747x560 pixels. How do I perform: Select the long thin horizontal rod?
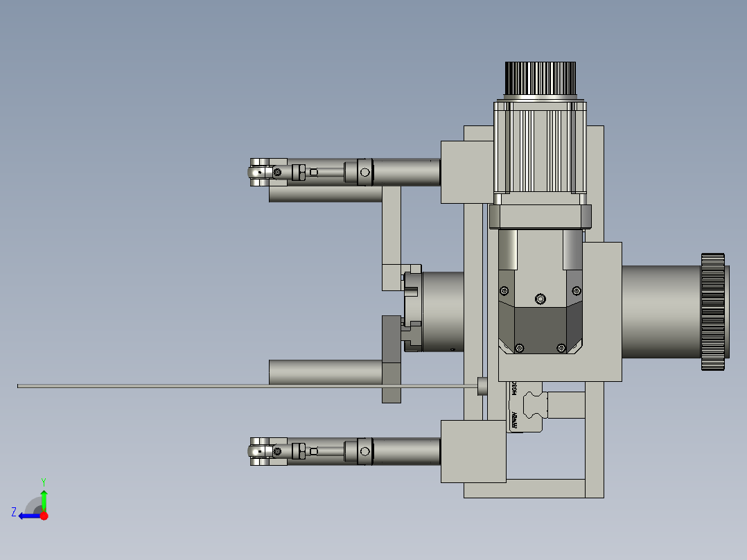coord(248,386)
